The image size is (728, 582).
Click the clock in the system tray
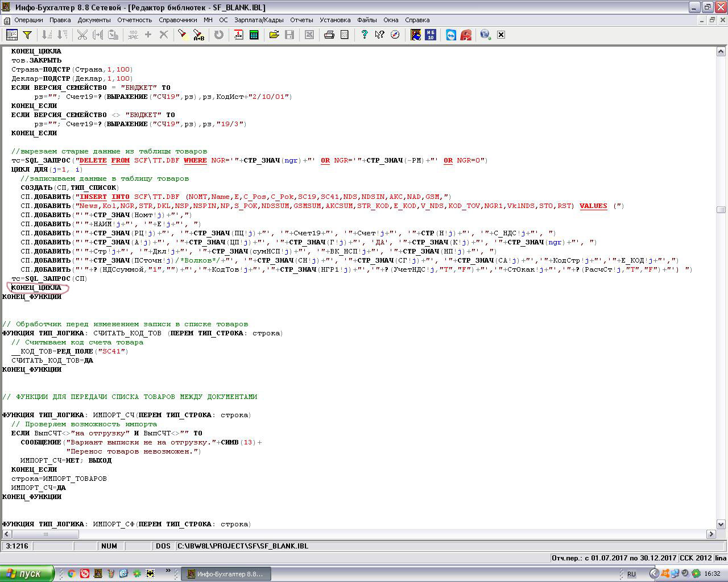[712, 574]
